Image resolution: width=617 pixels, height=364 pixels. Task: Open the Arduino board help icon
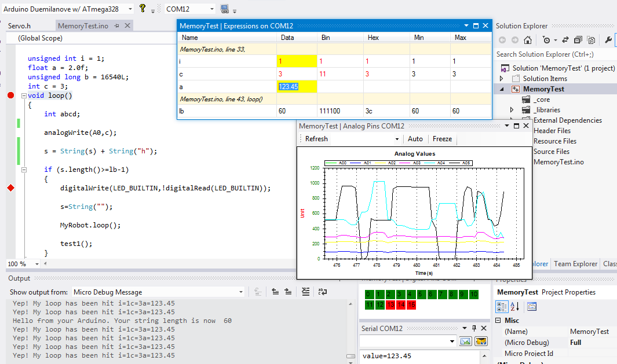pos(143,9)
